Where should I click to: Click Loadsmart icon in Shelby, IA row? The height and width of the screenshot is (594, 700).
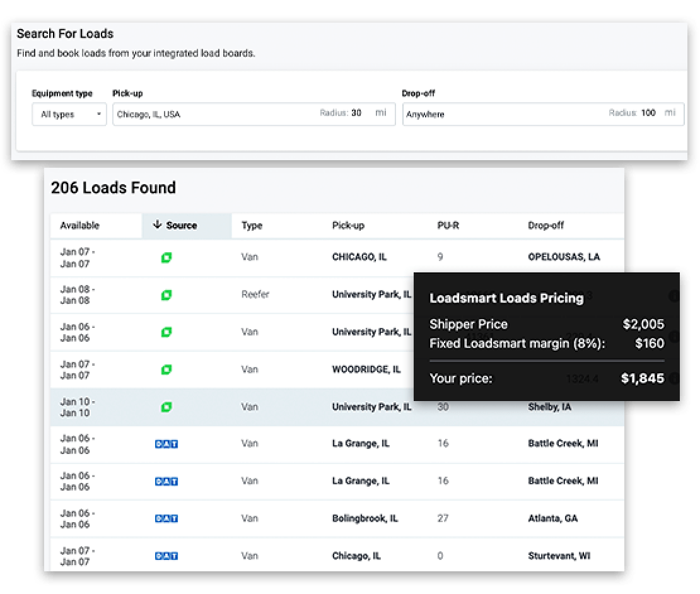click(x=166, y=407)
